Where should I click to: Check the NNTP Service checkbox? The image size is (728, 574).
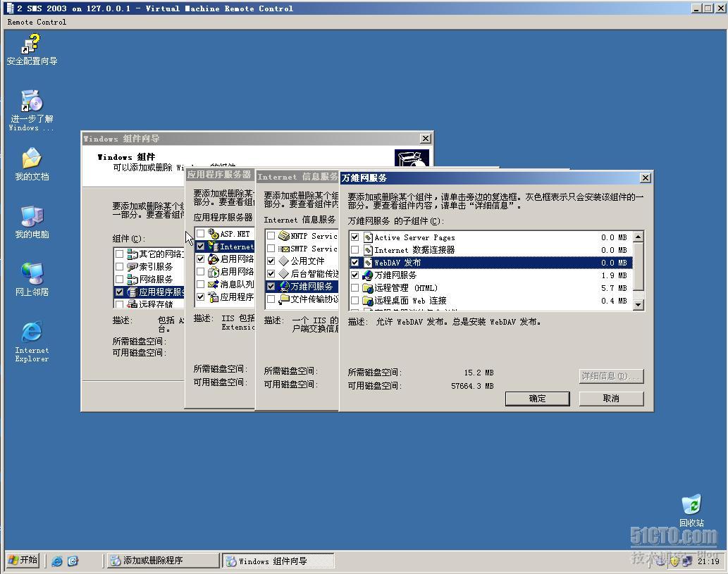click(271, 236)
